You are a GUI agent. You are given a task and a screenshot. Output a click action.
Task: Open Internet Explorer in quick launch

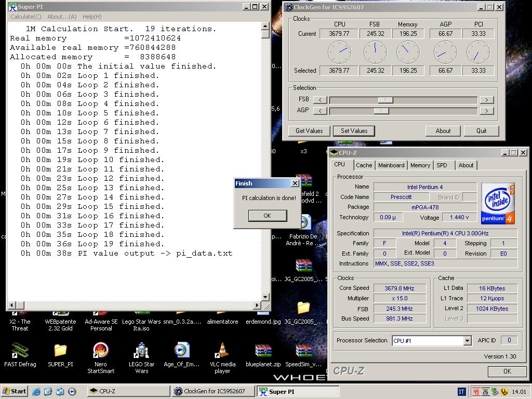[x=36, y=392]
